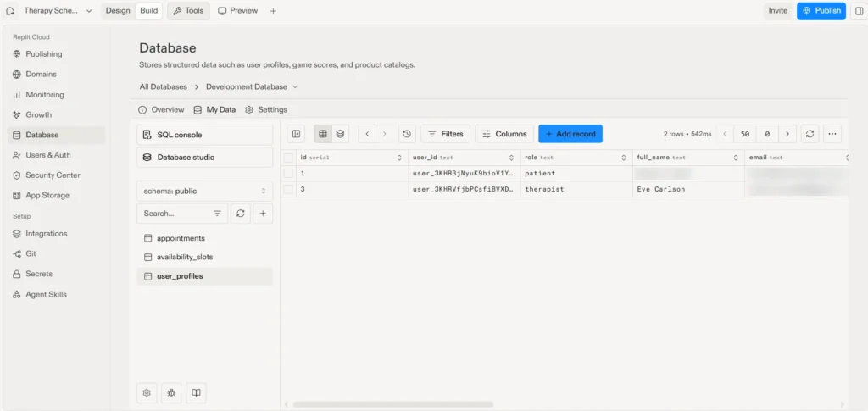Go to All Databases breadcrumb
Screen dimensions: 868x411
point(164,86)
